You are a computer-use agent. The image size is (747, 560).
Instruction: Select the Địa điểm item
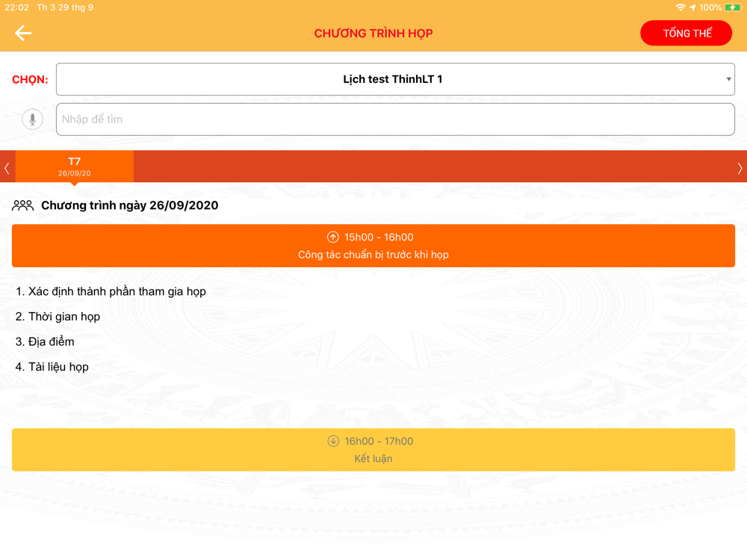tap(45, 341)
